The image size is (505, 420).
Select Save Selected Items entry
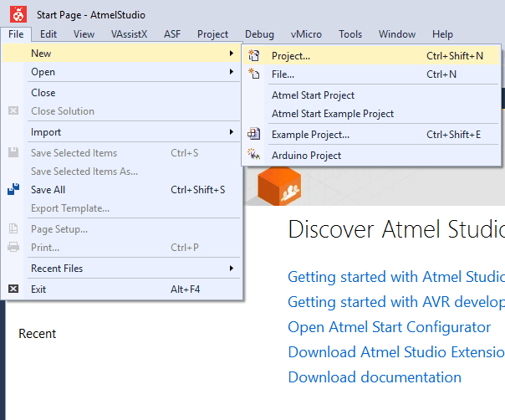coord(122,153)
